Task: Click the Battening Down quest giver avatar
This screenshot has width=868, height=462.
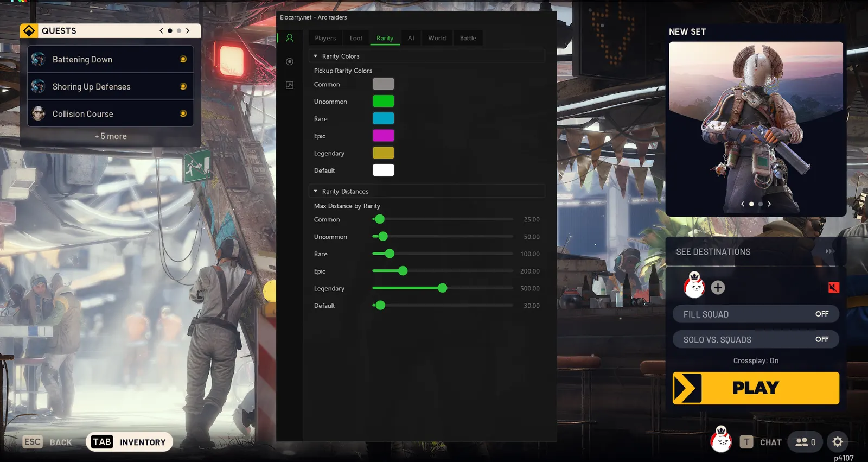Action: pos(39,59)
